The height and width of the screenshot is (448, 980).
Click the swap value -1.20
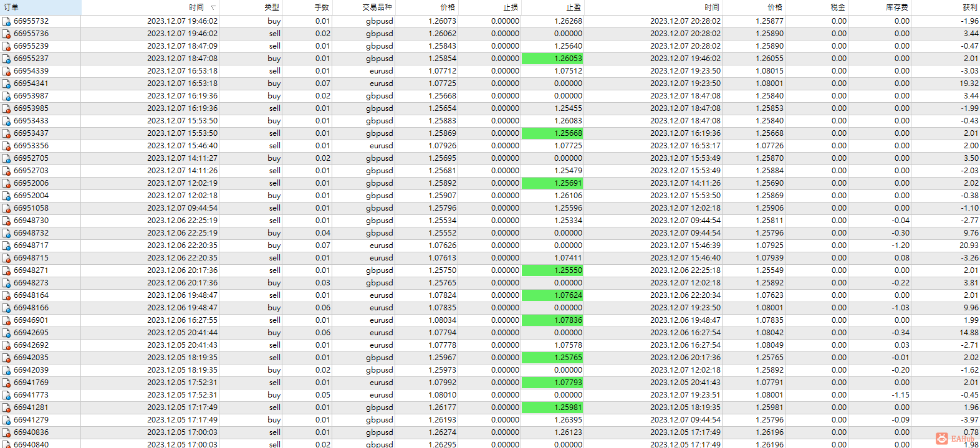[900, 245]
